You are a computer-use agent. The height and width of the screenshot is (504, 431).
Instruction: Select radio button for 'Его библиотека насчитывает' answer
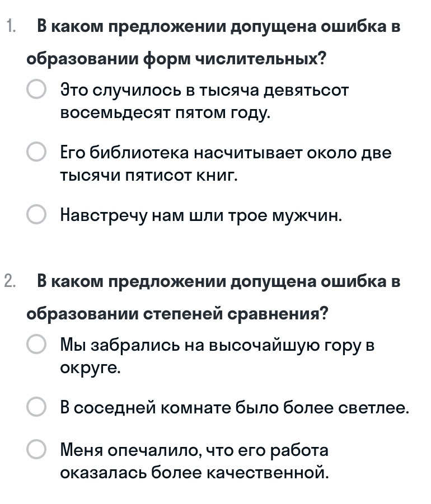pyautogui.click(x=36, y=152)
